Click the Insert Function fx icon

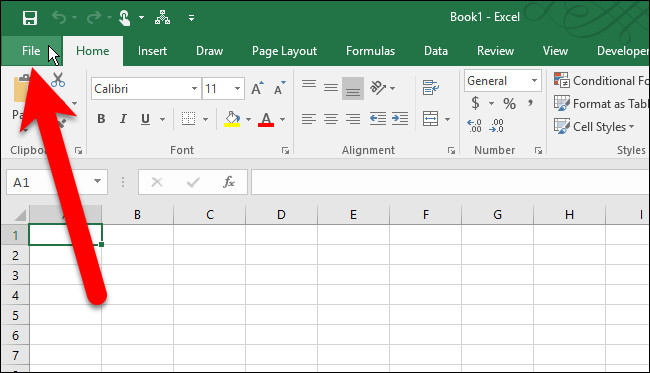[229, 182]
